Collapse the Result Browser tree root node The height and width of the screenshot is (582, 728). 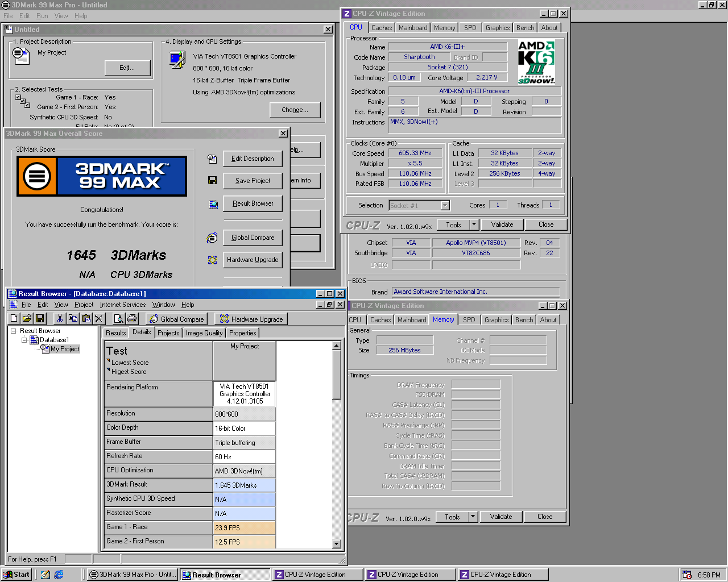click(x=13, y=331)
